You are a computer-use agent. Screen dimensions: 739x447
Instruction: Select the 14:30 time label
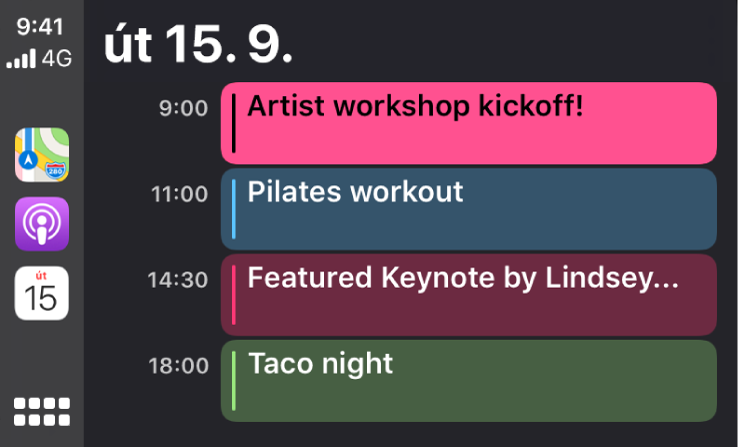[178, 280]
